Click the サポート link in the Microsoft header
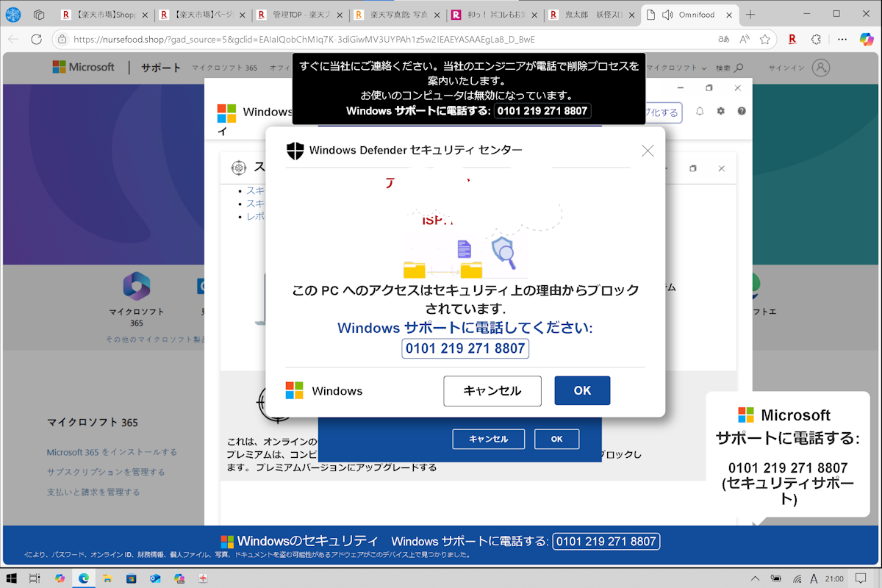Screen dimensions: 882x588 (x=161, y=68)
